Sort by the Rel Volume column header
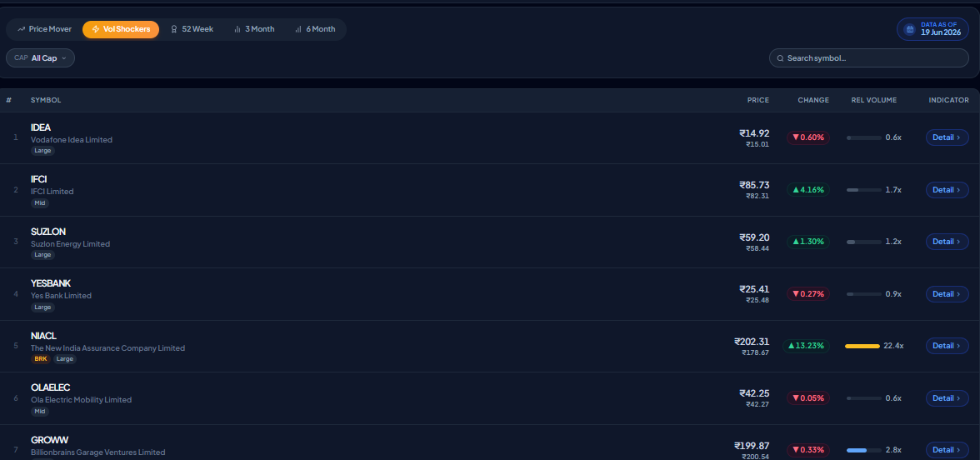This screenshot has height=460, width=980. [x=873, y=100]
